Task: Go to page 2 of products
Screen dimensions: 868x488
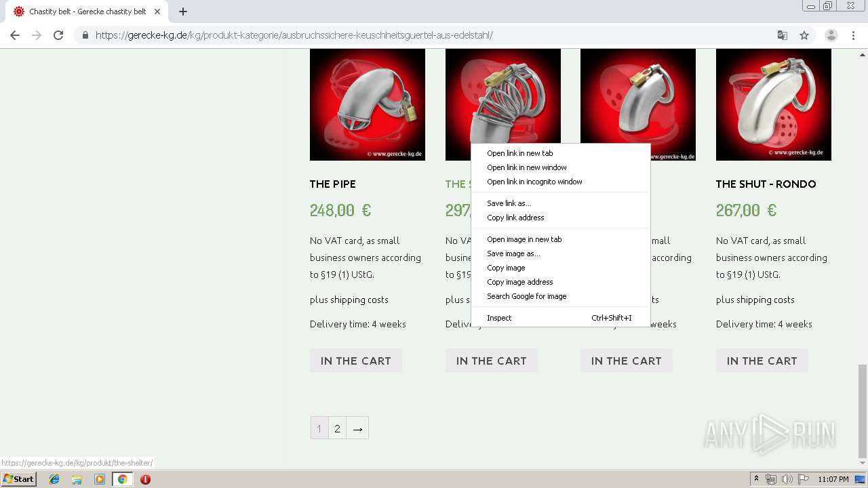Action: [x=337, y=428]
